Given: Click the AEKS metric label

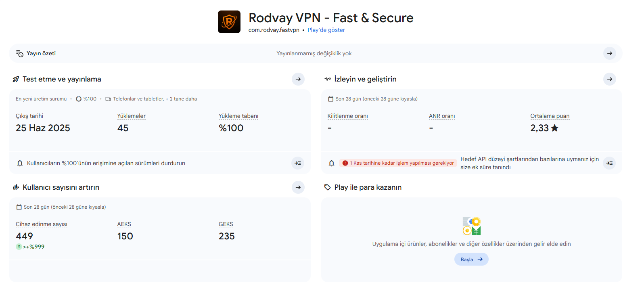Looking at the screenshot, I should tap(124, 224).
